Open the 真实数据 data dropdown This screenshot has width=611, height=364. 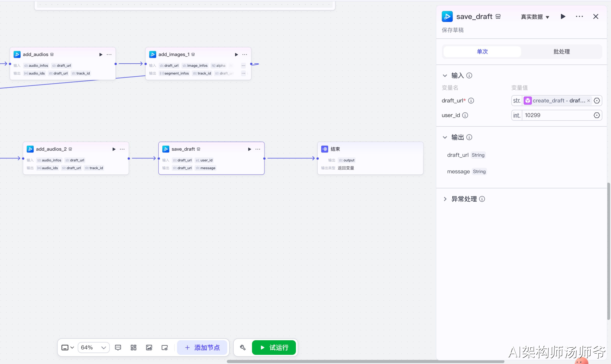point(535,17)
